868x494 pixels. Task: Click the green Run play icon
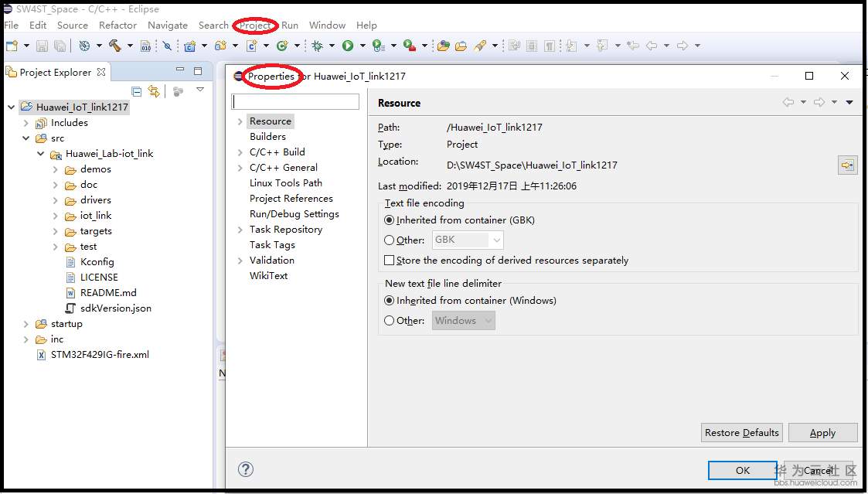click(348, 46)
